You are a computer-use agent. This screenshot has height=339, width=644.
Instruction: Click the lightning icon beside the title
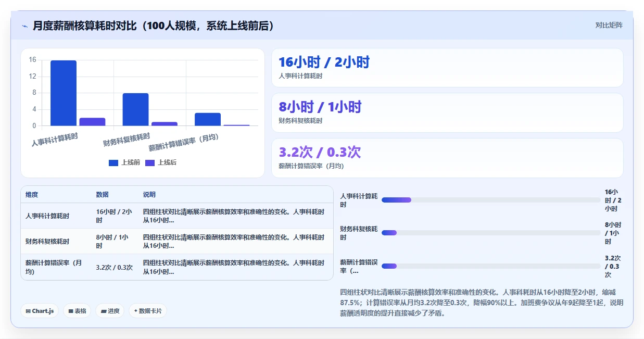click(x=25, y=26)
